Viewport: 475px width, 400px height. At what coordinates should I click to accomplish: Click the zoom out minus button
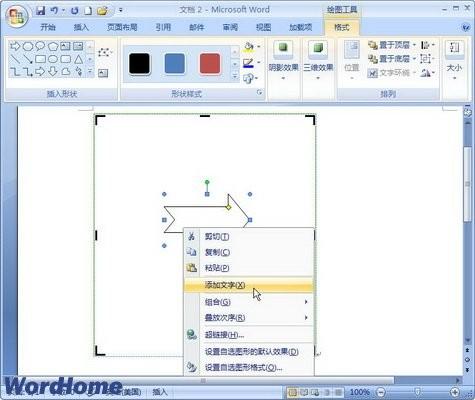tap(381, 392)
